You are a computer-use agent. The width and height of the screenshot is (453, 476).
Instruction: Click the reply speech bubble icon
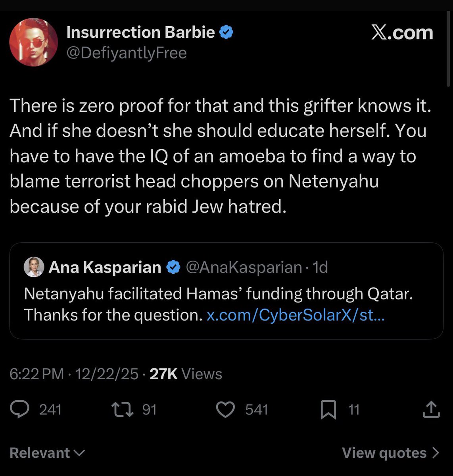click(x=19, y=409)
